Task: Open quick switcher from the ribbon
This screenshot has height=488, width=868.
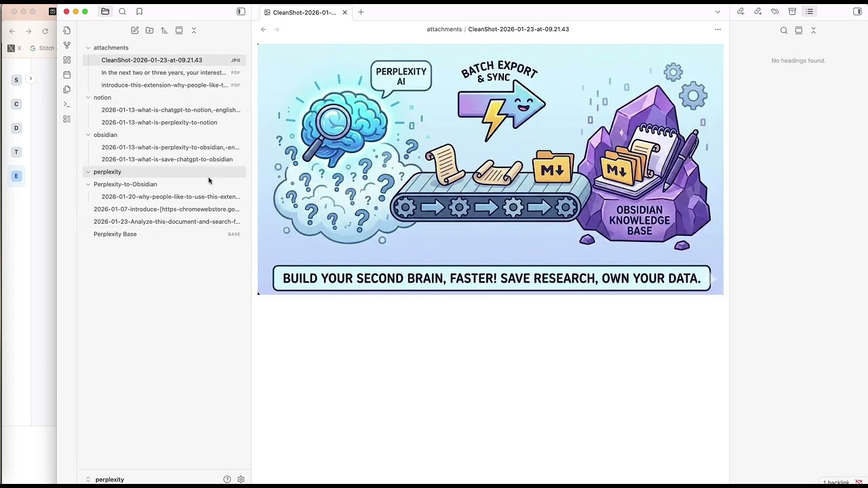Action: [66, 30]
